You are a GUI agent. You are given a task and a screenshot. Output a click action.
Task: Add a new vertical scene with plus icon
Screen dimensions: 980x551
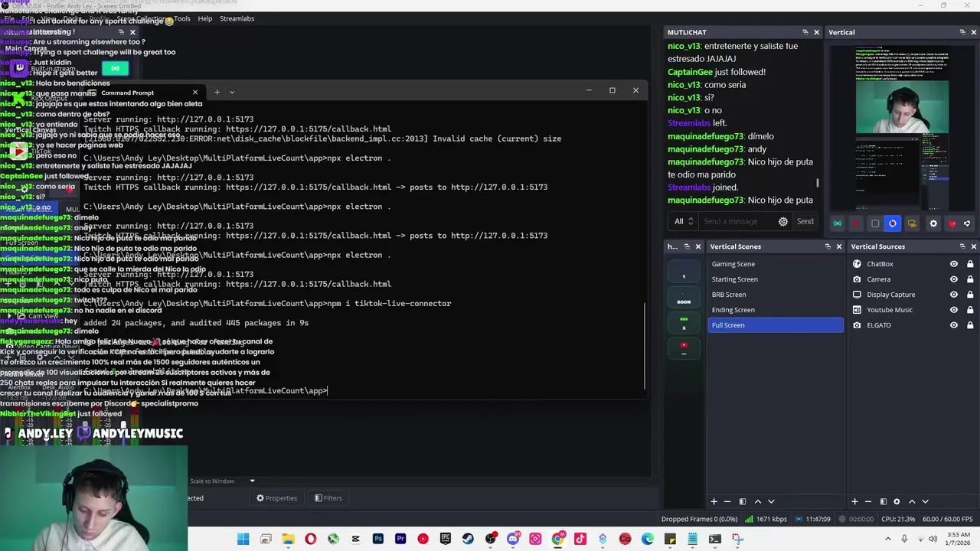[x=714, y=501]
